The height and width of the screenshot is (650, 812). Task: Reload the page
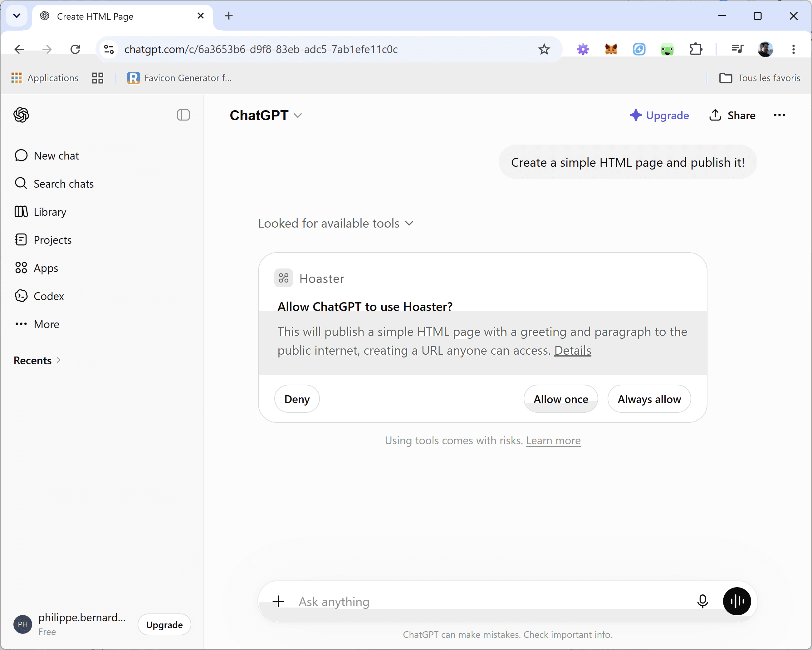pos(75,49)
